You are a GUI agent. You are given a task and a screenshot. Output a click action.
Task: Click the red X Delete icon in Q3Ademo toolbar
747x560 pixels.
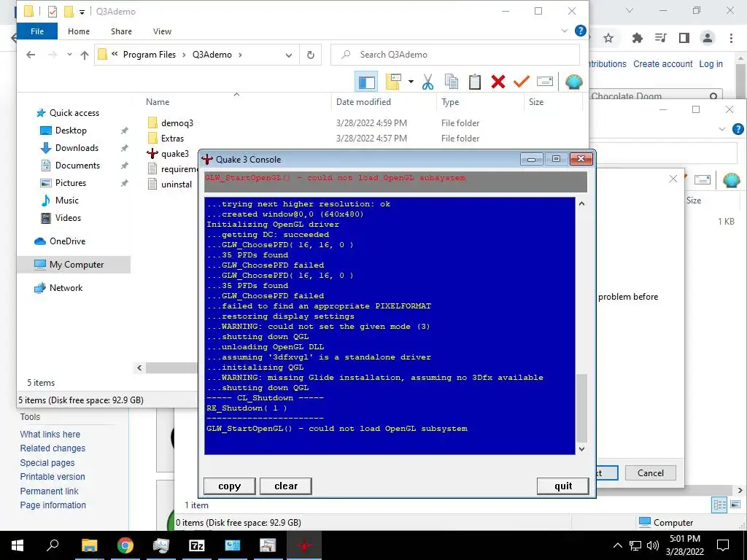(x=498, y=82)
